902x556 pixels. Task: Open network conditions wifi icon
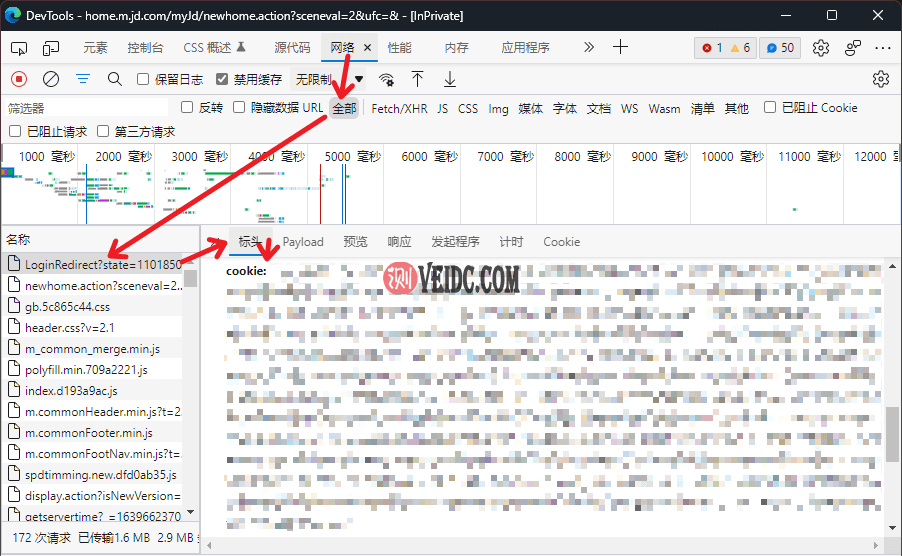coord(387,79)
